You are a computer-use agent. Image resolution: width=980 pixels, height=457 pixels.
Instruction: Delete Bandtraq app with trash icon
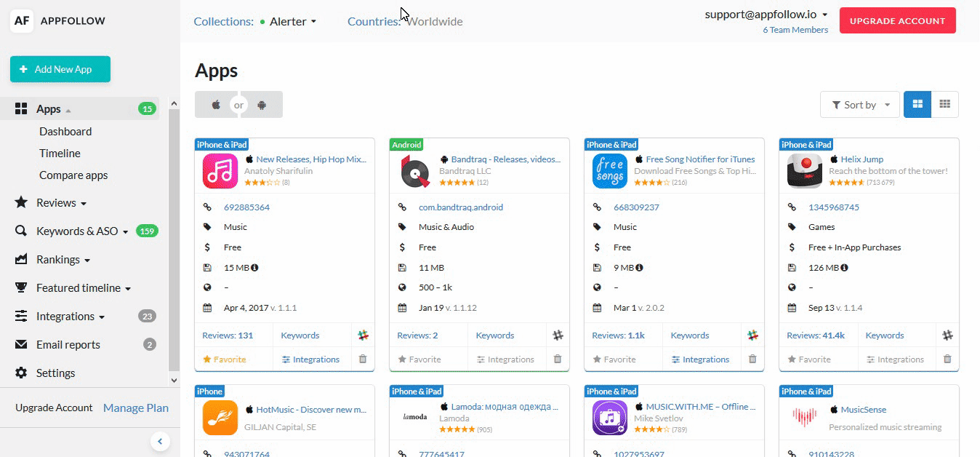pyautogui.click(x=558, y=359)
